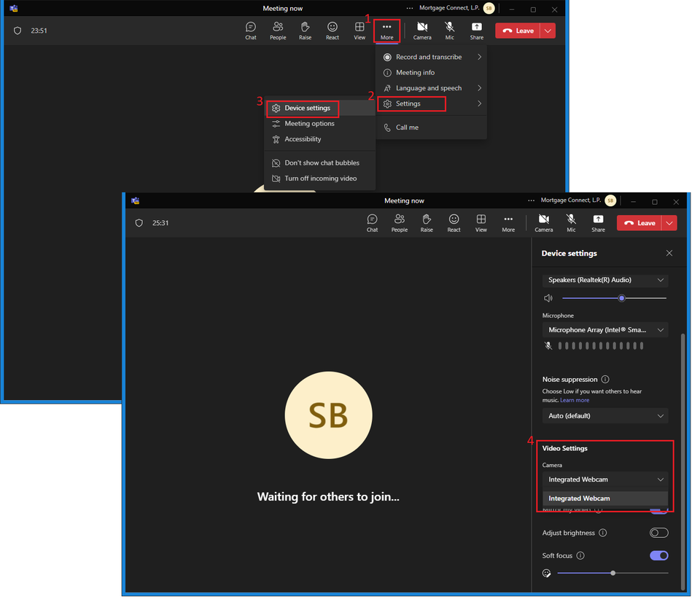Open Chat in the 25:31 meeting window
The height and width of the screenshot is (607, 700).
pyautogui.click(x=372, y=222)
